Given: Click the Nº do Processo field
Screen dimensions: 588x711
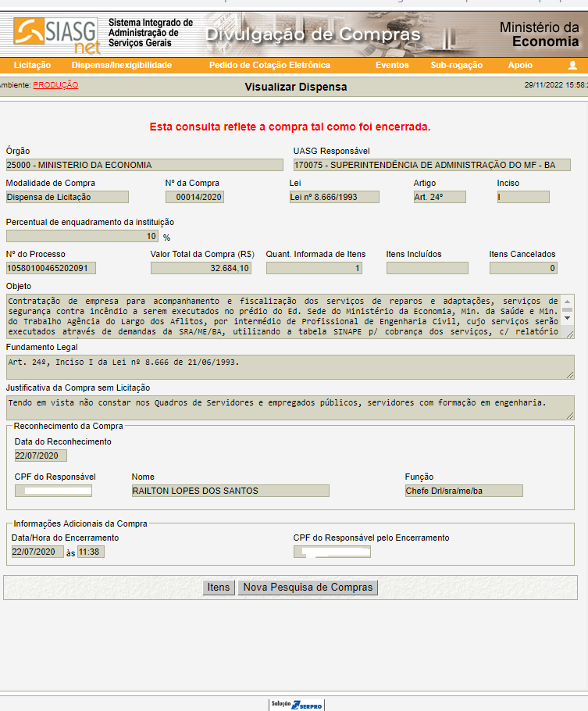Looking at the screenshot, I should [52, 268].
